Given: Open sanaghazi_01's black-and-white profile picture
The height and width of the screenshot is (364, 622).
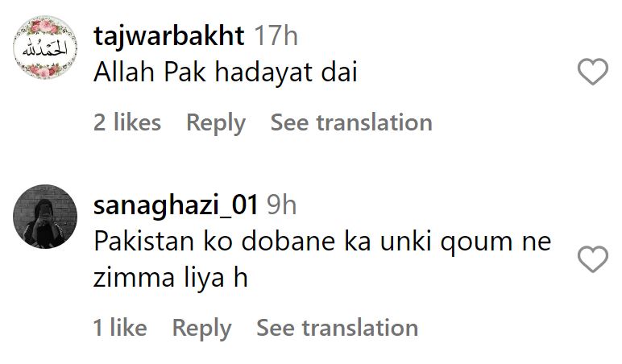Looking at the screenshot, I should click(x=45, y=217).
